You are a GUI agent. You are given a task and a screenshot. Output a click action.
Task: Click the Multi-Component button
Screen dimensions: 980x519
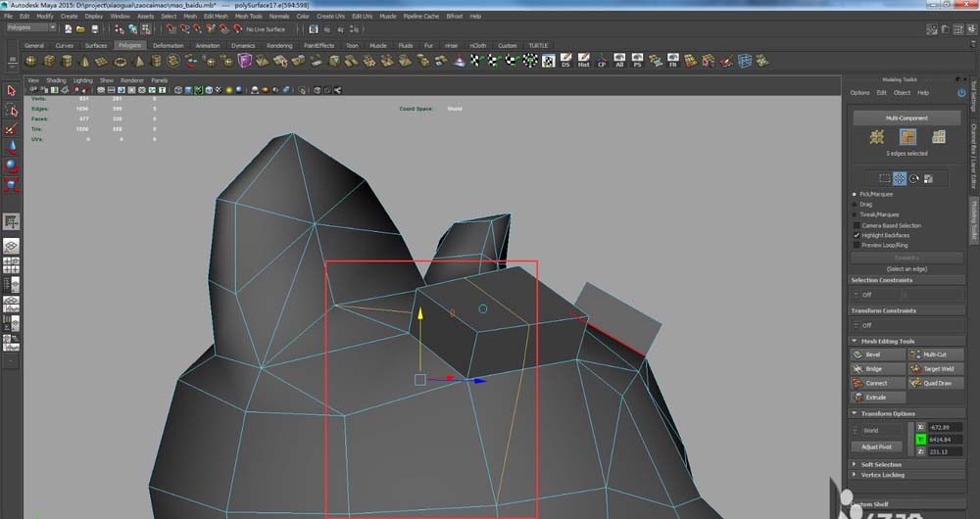(906, 118)
